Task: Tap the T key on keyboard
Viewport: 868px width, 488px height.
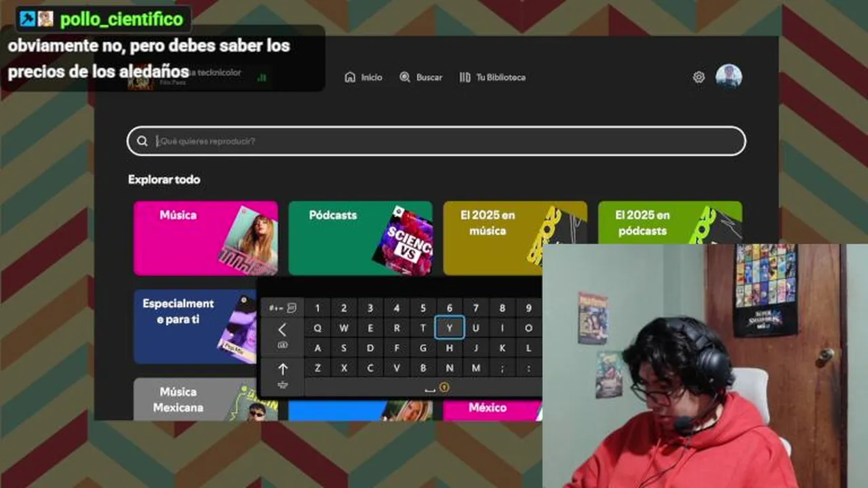Action: pos(423,328)
